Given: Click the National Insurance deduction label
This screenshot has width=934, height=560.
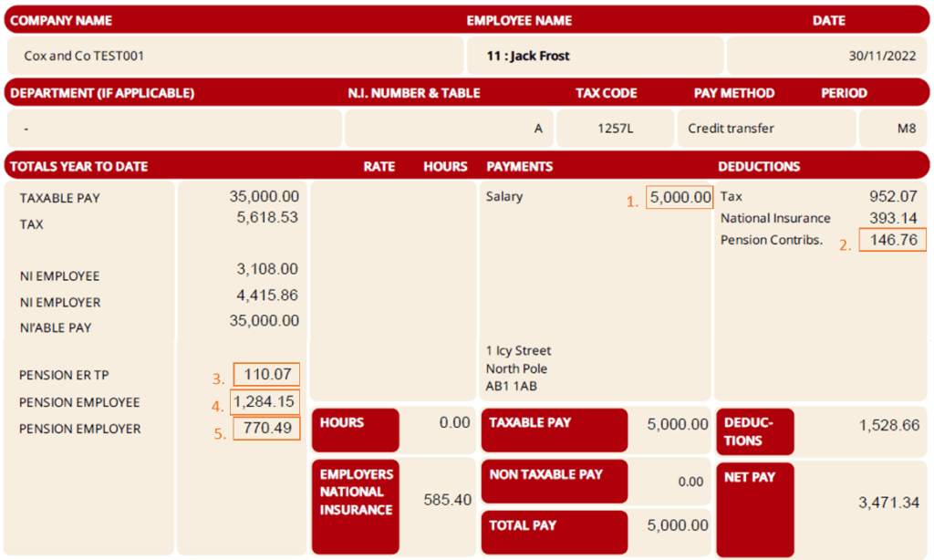Looking at the screenshot, I should [775, 219].
